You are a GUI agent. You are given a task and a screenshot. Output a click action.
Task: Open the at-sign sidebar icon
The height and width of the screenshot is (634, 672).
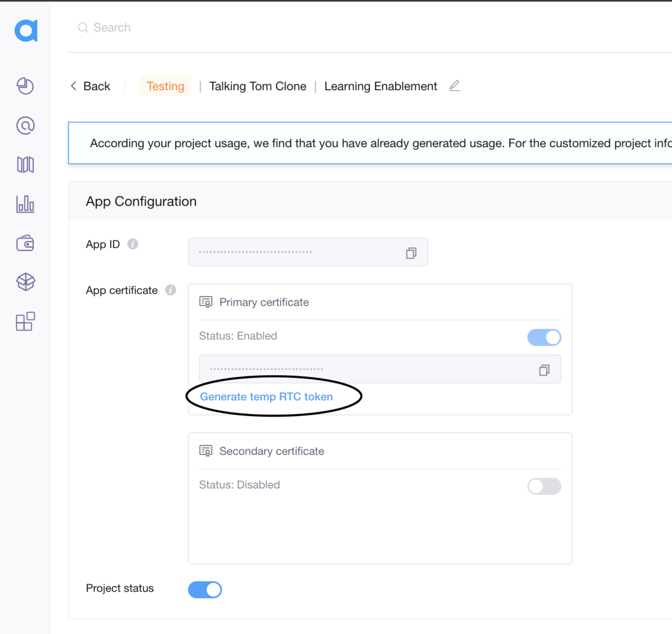click(x=25, y=125)
